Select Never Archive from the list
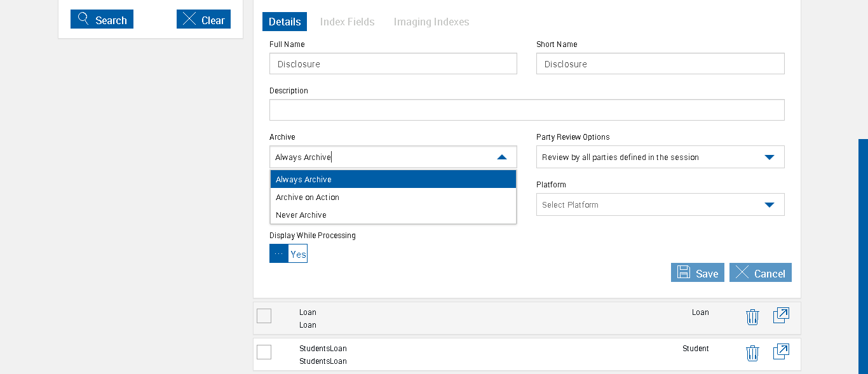Viewport: 868px width, 374px height. (x=301, y=215)
